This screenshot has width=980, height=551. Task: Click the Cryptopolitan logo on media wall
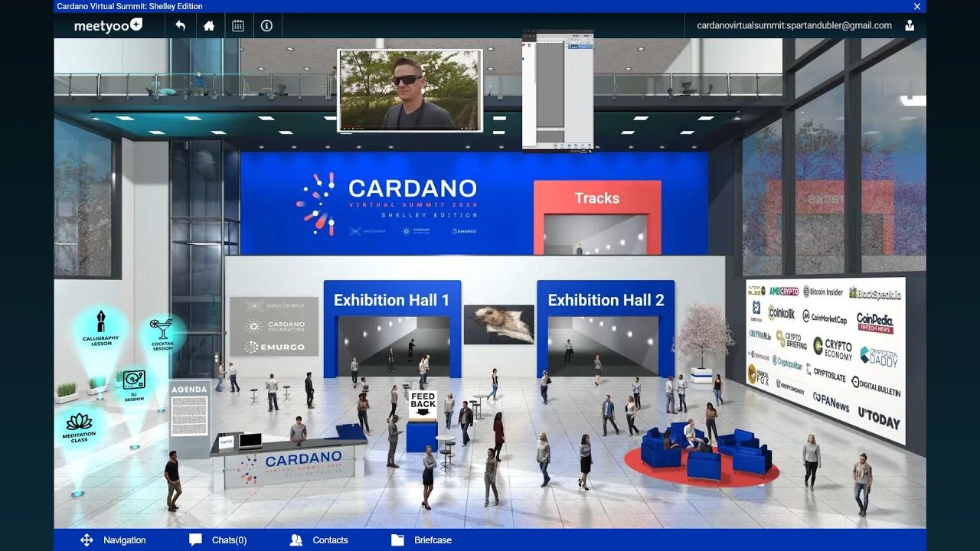coord(787,362)
